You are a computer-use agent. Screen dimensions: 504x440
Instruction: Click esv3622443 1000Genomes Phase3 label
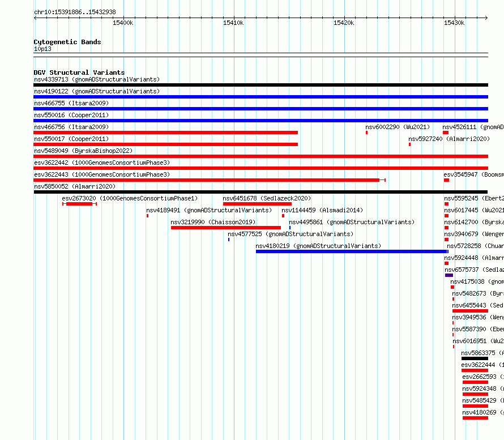102,174
